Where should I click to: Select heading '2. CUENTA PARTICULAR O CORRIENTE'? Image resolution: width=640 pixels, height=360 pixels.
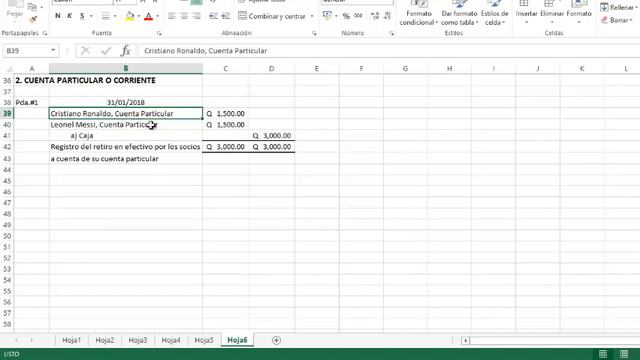pyautogui.click(x=85, y=80)
